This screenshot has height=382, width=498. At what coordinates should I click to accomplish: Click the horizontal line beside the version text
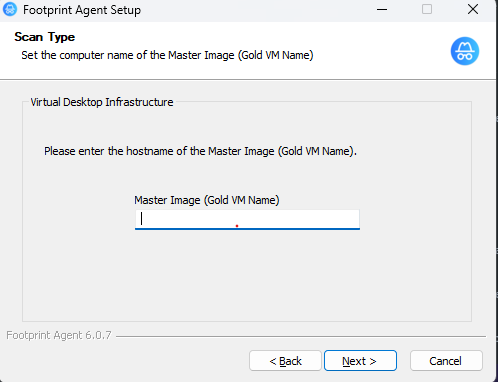click(301, 336)
